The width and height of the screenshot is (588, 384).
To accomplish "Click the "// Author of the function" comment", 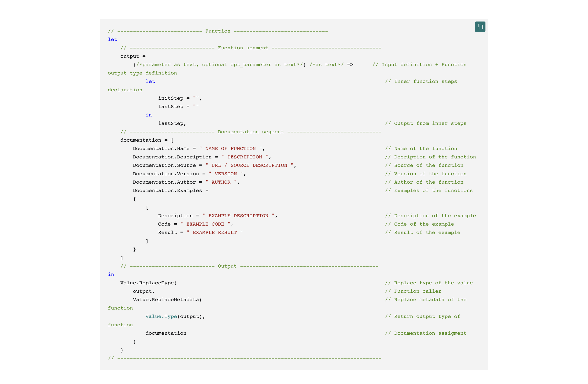I will pos(424,182).
